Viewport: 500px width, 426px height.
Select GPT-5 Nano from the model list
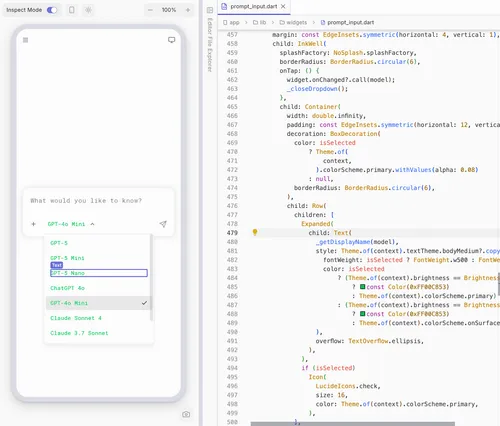(x=98, y=273)
